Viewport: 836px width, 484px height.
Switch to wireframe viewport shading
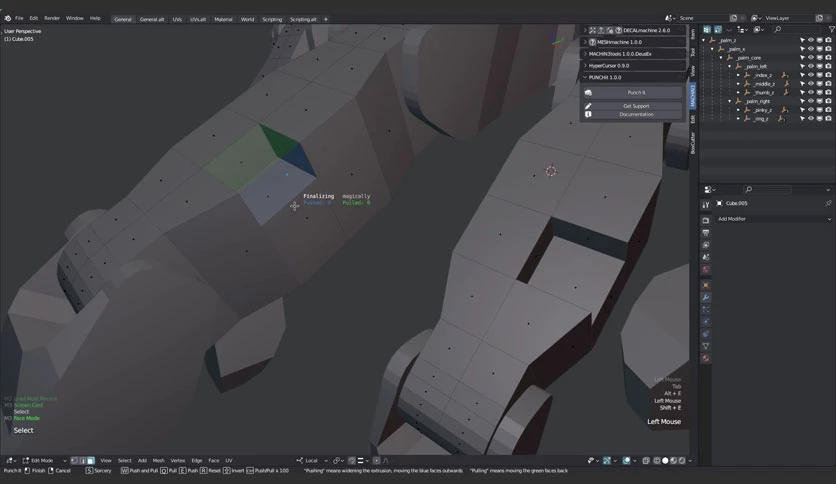(657, 461)
